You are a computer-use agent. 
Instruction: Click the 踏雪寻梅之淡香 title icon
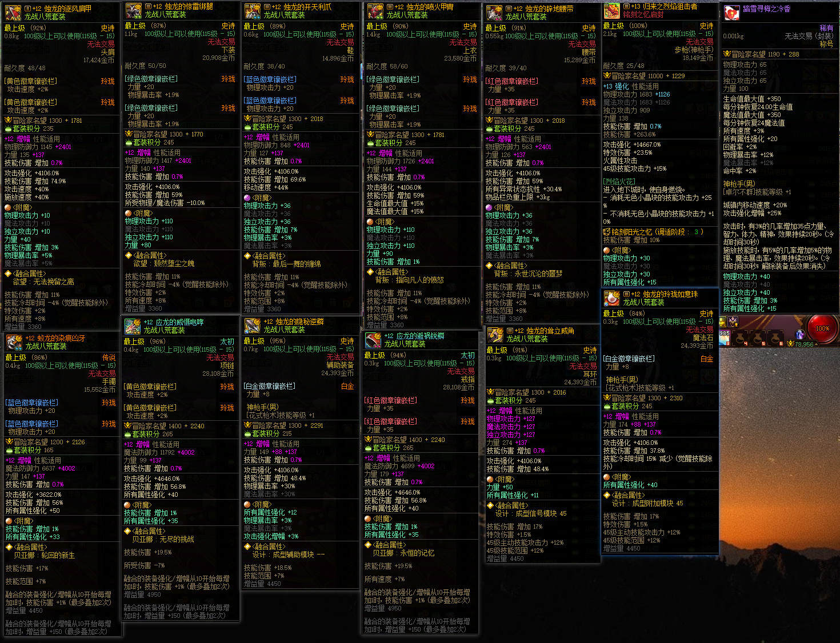pyautogui.click(x=732, y=13)
